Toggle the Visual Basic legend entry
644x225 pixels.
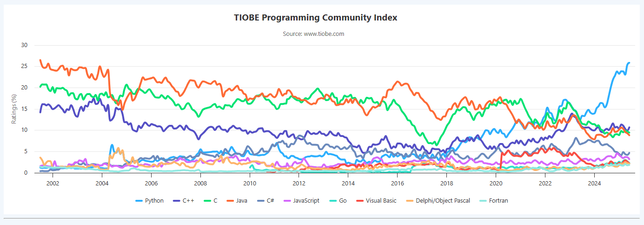(x=376, y=201)
